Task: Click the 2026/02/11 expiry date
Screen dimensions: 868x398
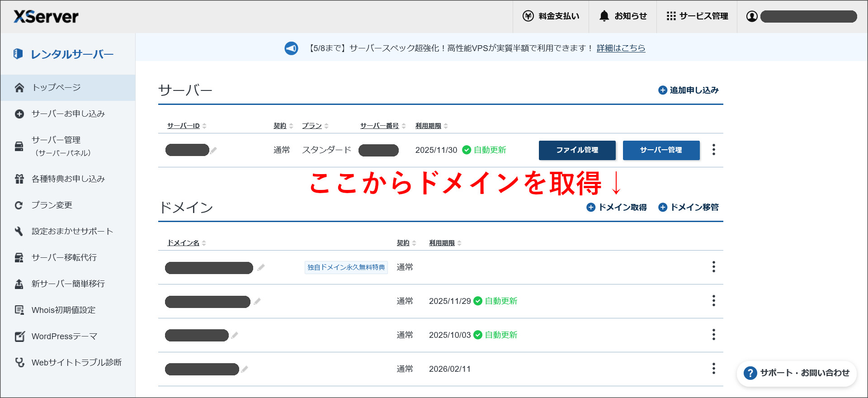Action: [x=450, y=369]
